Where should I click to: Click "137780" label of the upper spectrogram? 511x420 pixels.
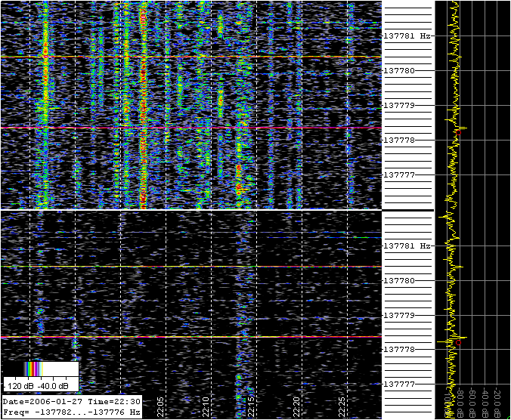click(400, 71)
